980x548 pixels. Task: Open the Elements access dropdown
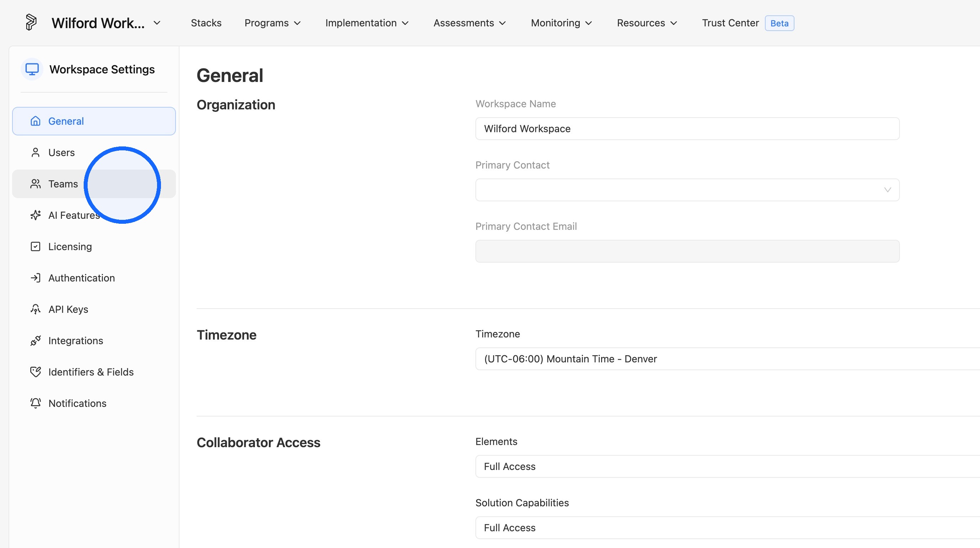pos(728,466)
